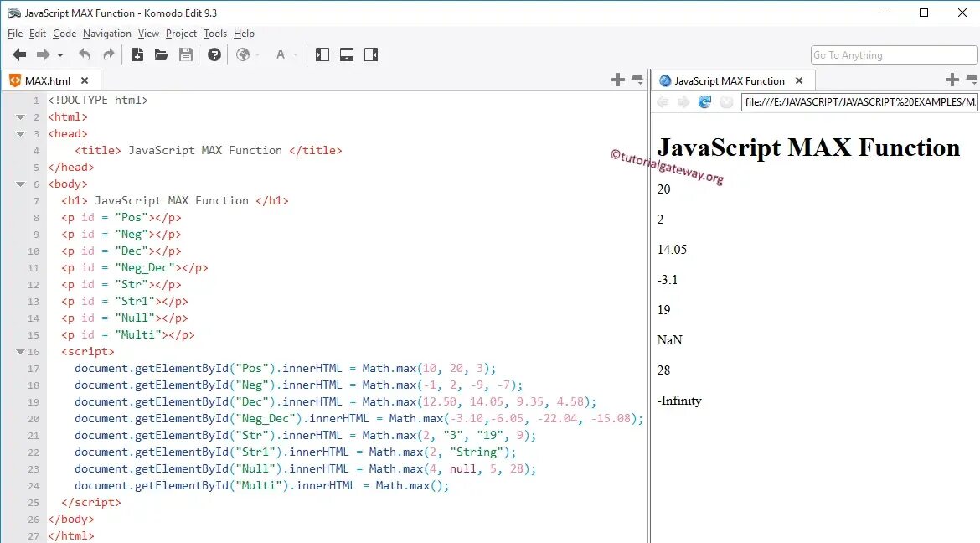The image size is (980, 543).
Task: Create a new file with toolbar icon
Action: 137,55
